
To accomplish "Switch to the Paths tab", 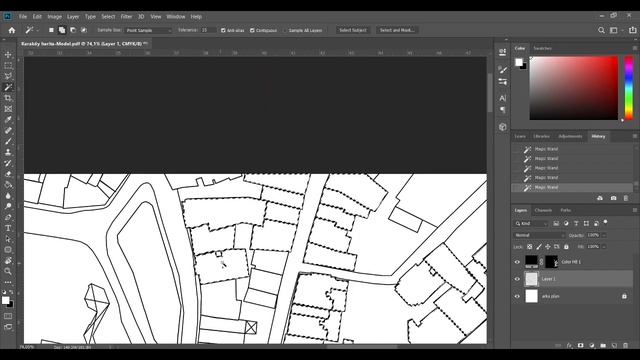I will click(565, 210).
